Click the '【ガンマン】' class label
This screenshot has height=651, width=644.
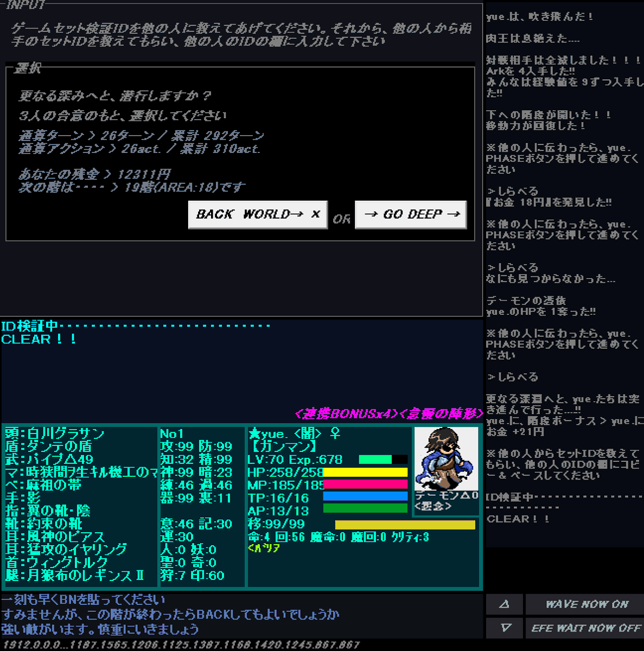[284, 446]
